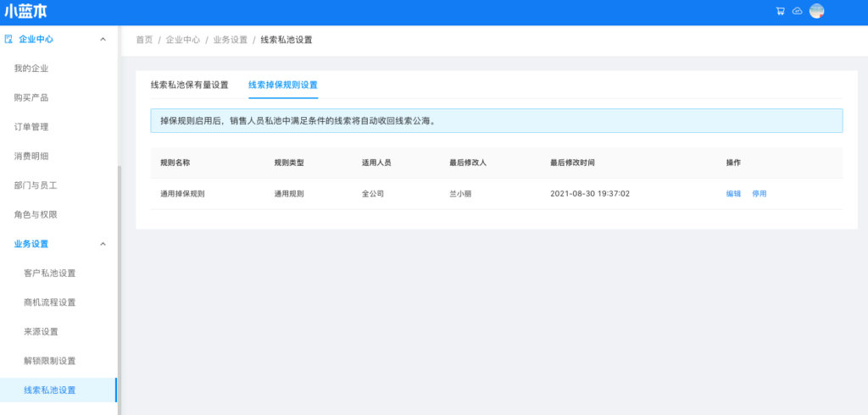868x415 pixels.
Task: Click the 企业中心 building icon
Action: pos(9,39)
